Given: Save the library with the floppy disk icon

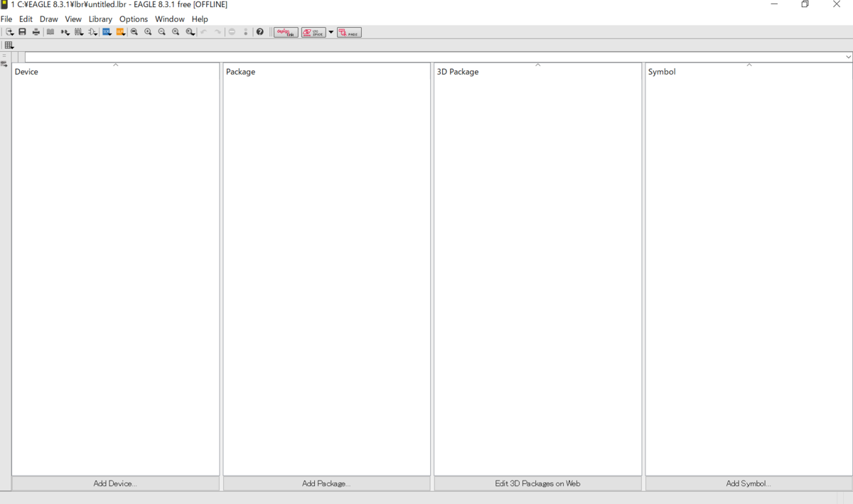Looking at the screenshot, I should (x=22, y=32).
